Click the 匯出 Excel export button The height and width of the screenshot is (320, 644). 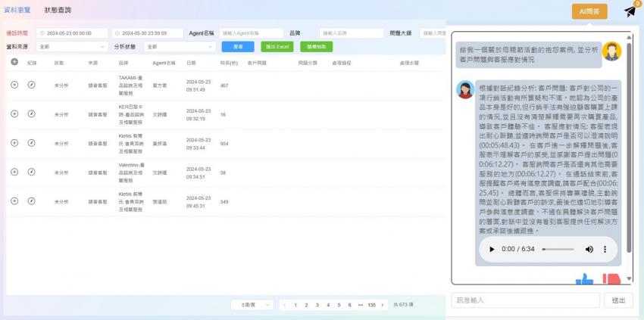[x=277, y=47]
